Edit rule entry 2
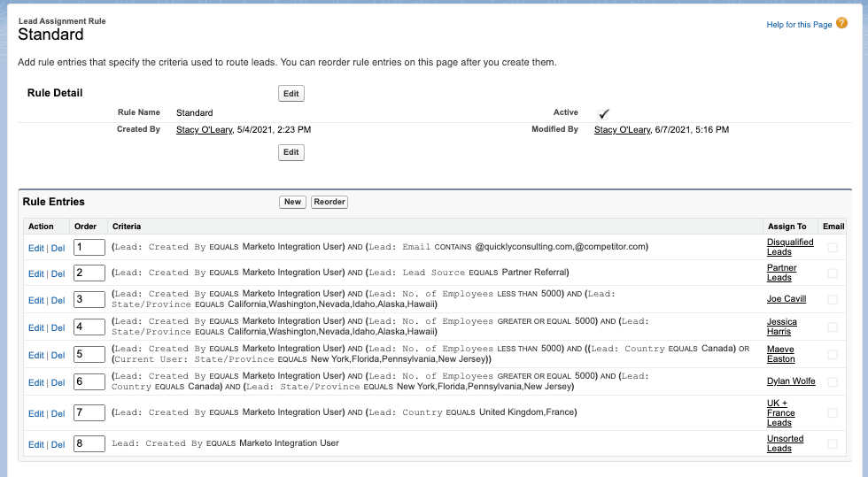Viewport: 868px width, 477px height. 36,273
